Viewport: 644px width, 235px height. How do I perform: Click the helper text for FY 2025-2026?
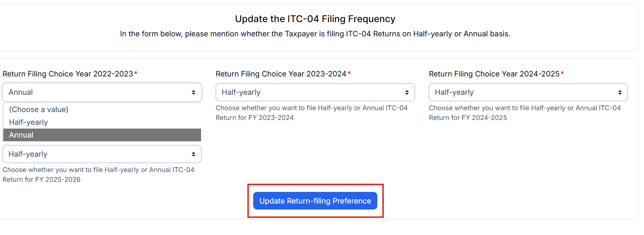pos(99,174)
